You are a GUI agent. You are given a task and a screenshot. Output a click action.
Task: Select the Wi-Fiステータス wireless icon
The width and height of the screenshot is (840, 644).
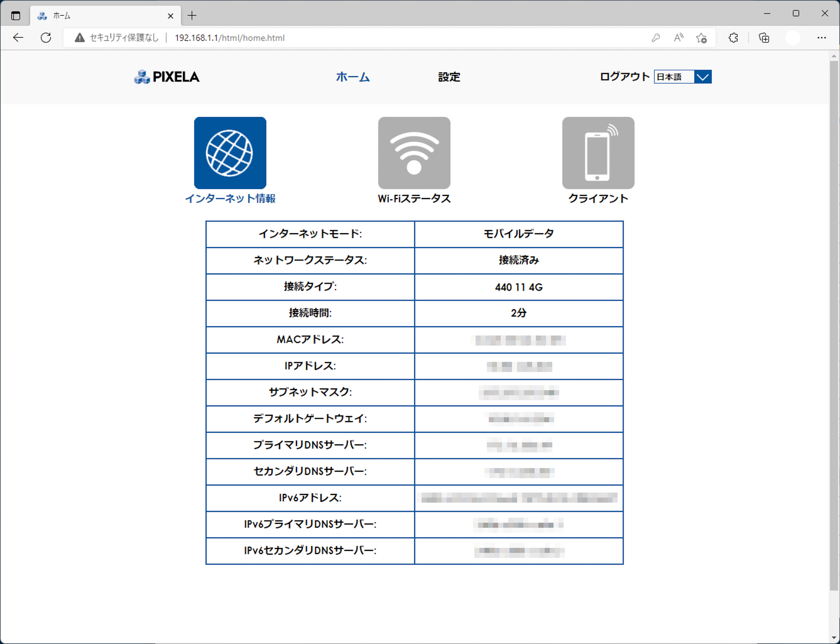414,152
